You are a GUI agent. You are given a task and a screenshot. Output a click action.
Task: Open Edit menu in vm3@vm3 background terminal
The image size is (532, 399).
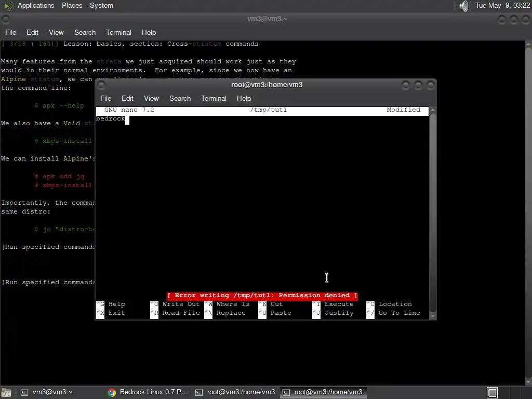pos(32,33)
